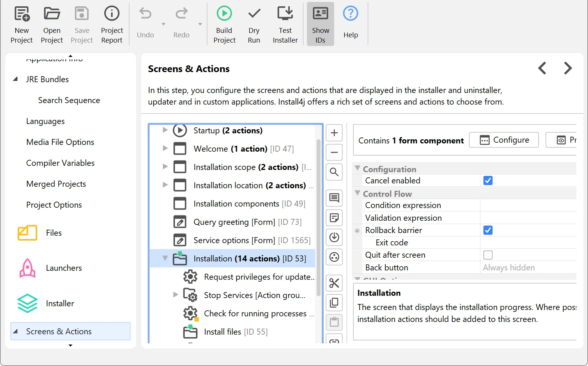Collapse the Installation (14 actions) node
Screen dimensions: 588x366
(165, 258)
